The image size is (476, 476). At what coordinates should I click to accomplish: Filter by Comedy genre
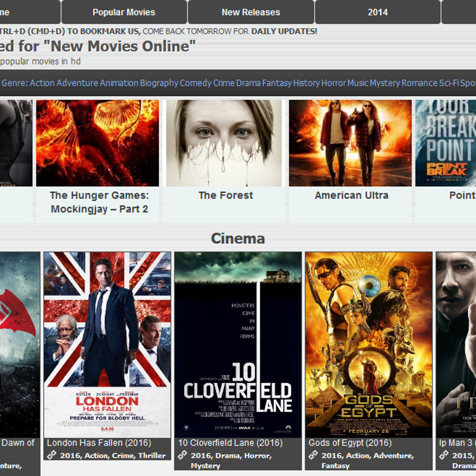coord(196,83)
